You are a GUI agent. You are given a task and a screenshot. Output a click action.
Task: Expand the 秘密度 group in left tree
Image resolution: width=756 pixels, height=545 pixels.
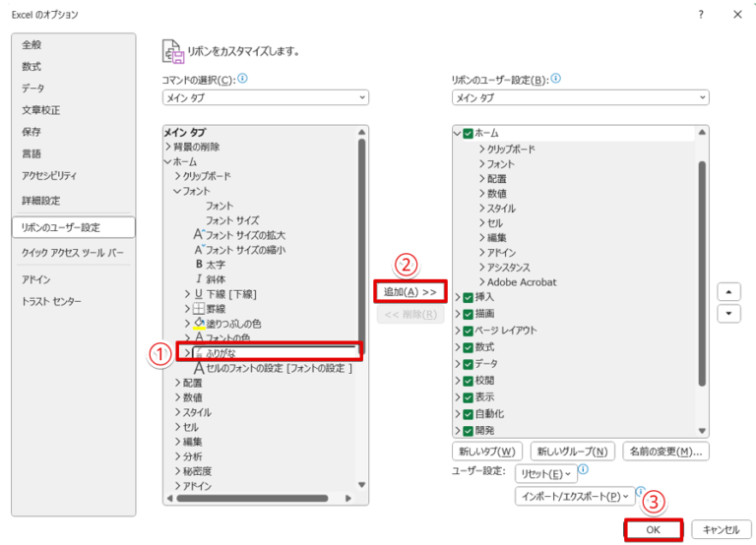(x=177, y=471)
